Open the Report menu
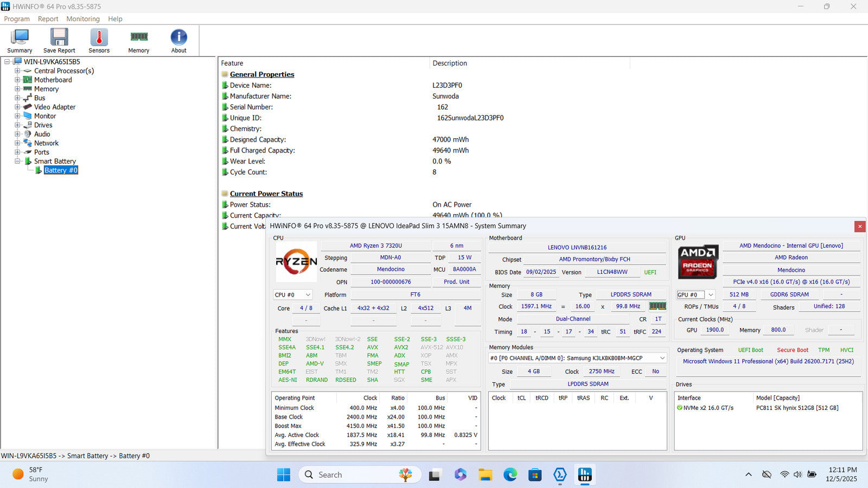 [x=48, y=19]
